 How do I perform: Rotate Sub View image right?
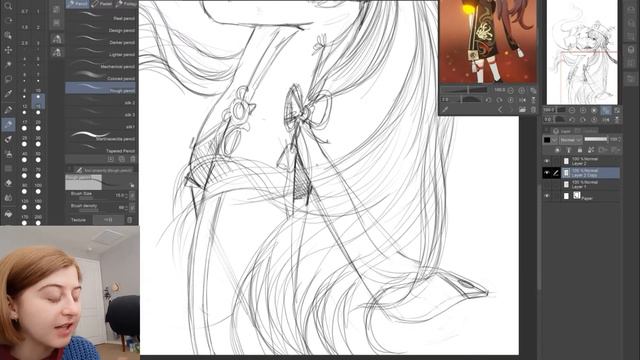click(500, 100)
